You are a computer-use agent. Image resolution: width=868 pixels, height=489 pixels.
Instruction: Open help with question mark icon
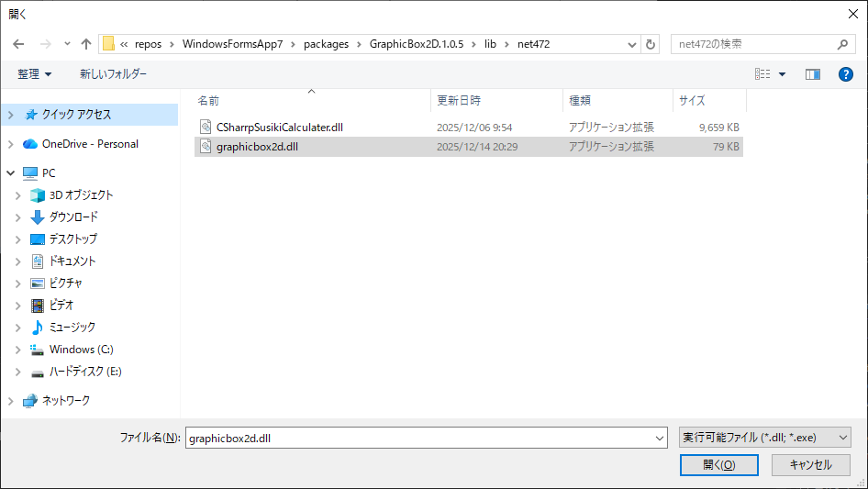(845, 74)
